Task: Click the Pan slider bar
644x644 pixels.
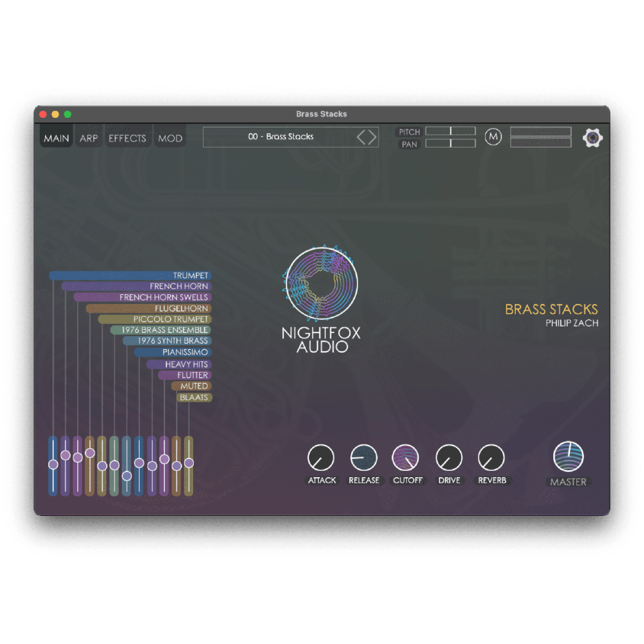Action: [450, 144]
